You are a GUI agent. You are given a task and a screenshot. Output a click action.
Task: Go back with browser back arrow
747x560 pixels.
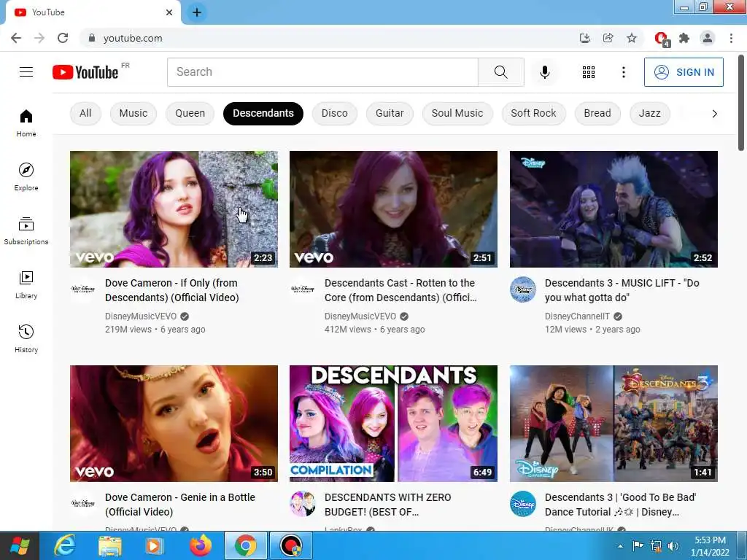click(x=16, y=38)
